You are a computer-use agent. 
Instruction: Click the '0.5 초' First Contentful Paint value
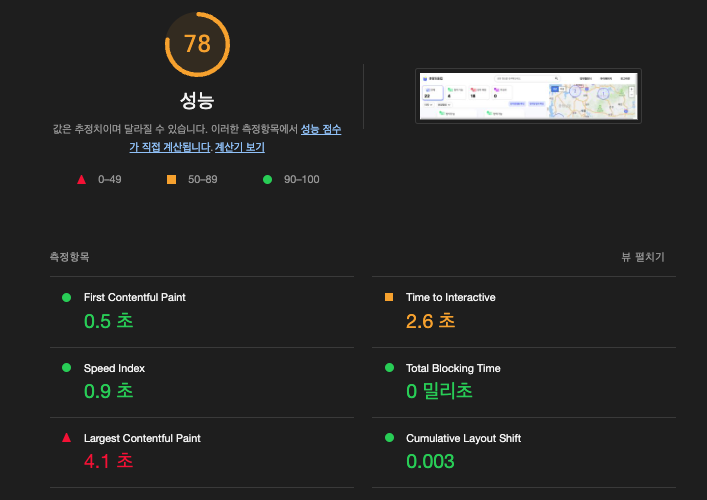(108, 321)
